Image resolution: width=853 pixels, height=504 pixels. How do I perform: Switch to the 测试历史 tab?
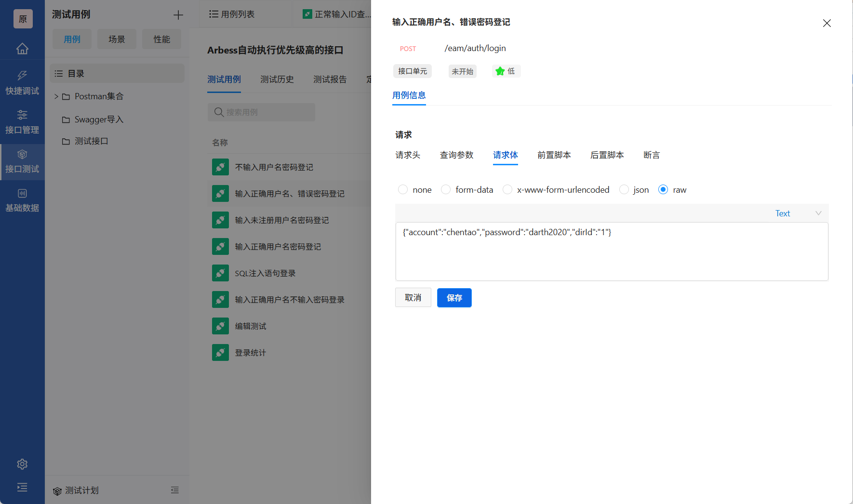tap(277, 79)
